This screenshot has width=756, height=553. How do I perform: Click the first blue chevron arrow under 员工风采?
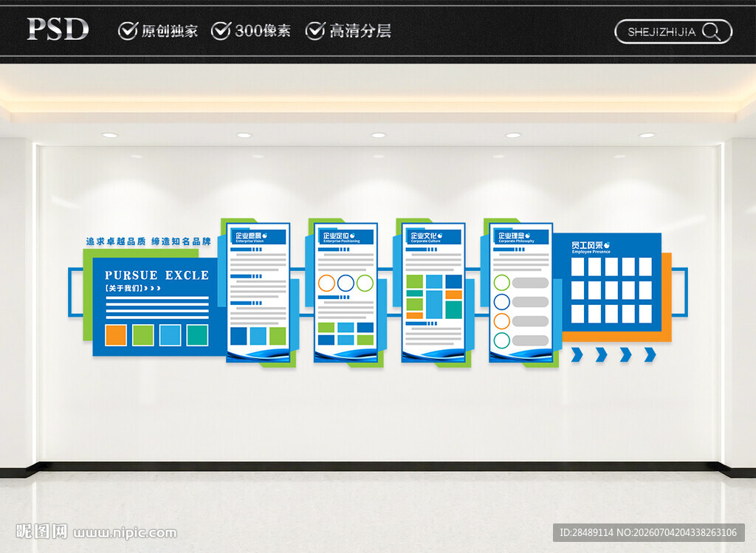coord(577,354)
